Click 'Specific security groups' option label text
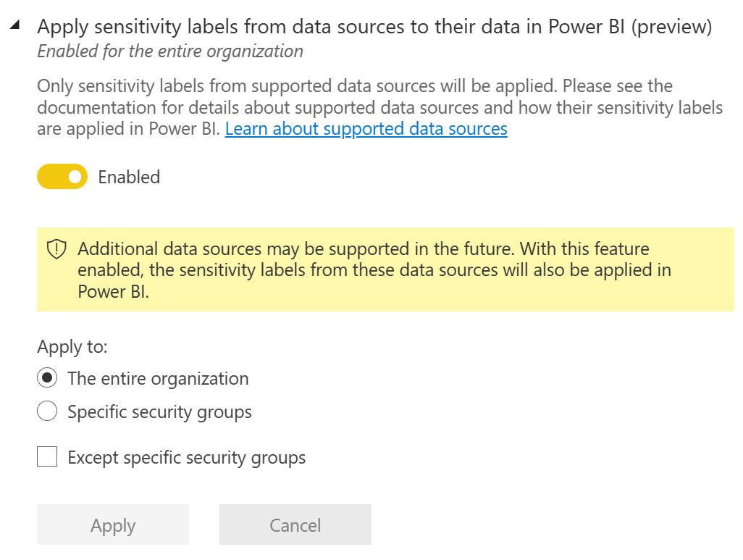Screen dimensions: 743x560 click(159, 412)
